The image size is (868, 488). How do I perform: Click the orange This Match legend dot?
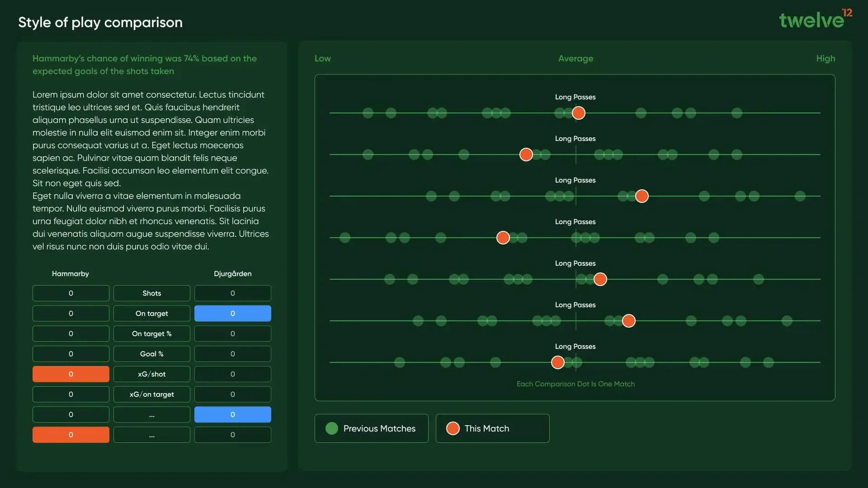tap(453, 428)
